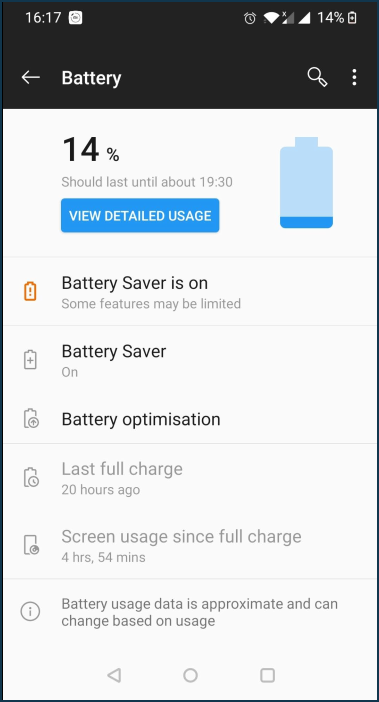
Task: Tap the orange battery warning icon
Action: point(30,291)
